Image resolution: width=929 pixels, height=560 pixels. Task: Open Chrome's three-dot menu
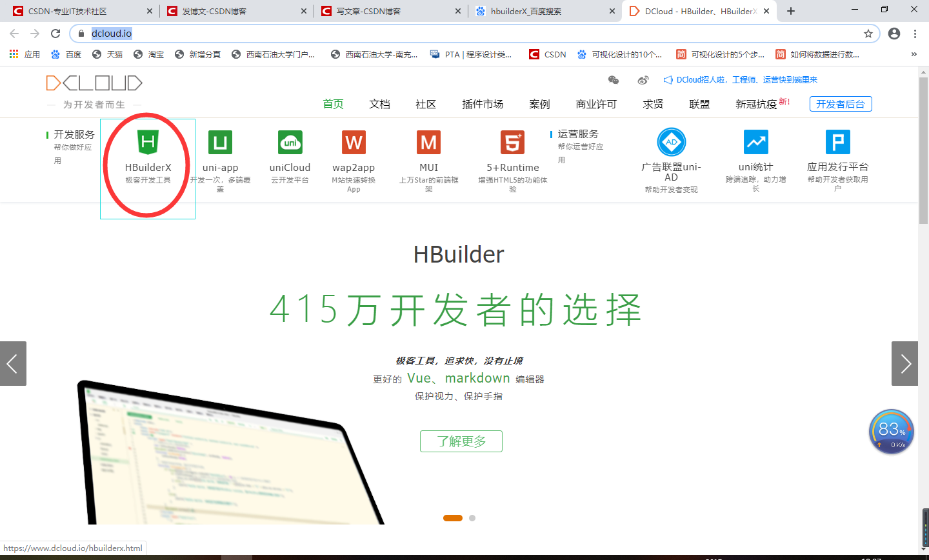916,33
